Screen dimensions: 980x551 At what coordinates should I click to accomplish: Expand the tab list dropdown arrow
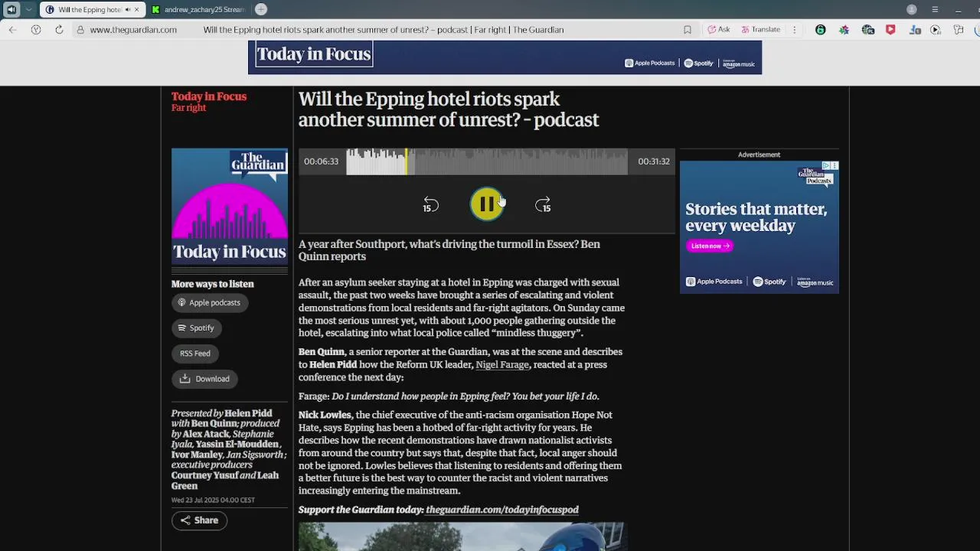click(28, 10)
